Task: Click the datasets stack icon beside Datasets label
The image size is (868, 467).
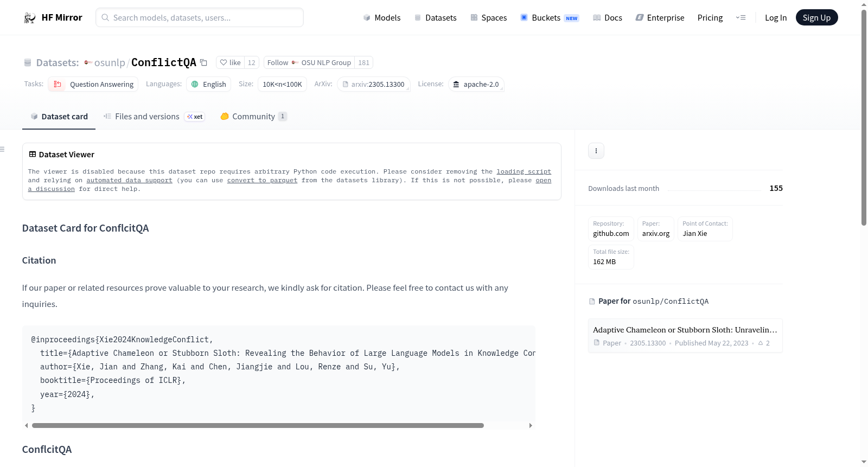Action: (28, 63)
